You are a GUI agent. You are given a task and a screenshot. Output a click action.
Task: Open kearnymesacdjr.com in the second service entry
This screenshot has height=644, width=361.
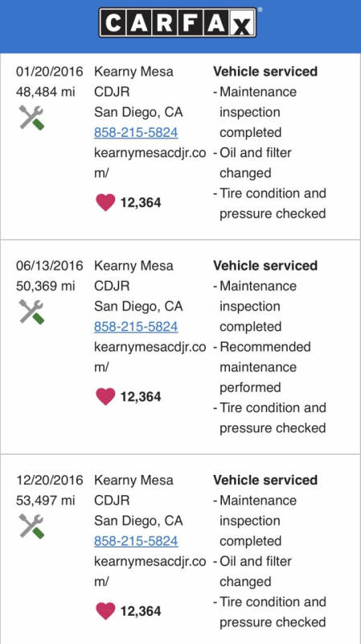[150, 357]
